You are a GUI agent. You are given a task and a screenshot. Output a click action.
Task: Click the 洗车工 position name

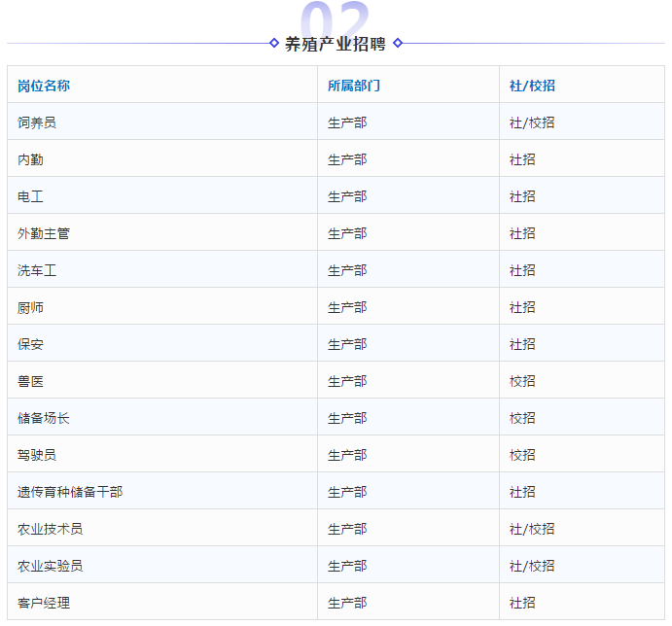(x=37, y=270)
